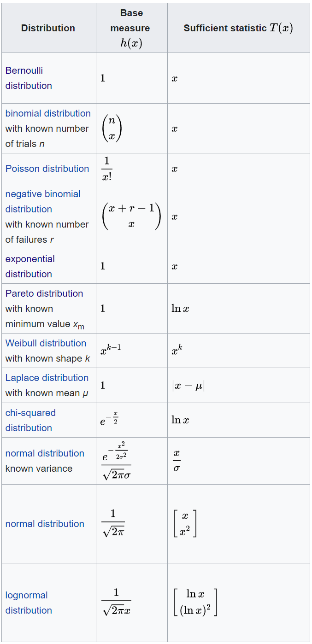Open the chi-squared distribution link
Viewport: 312px width, 644px height.
(30, 420)
